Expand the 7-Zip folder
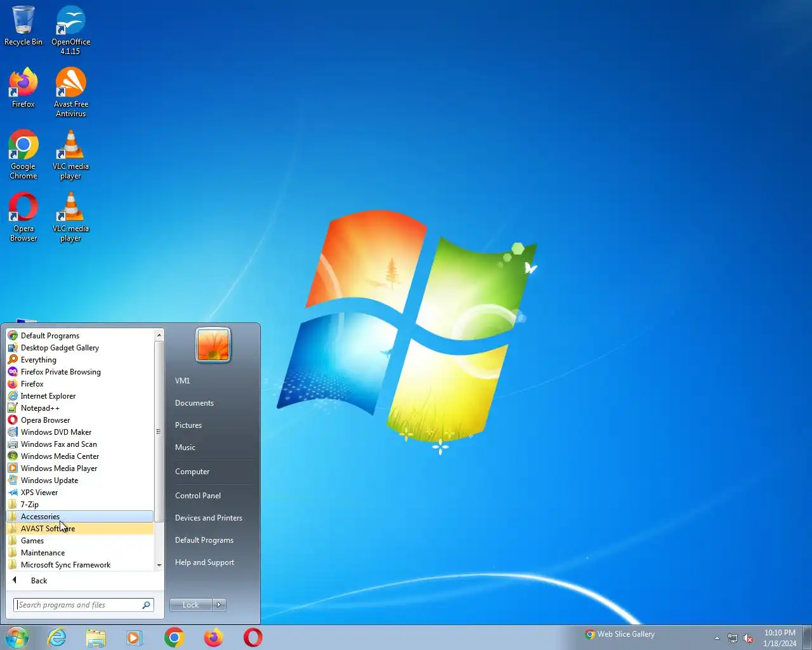 coord(80,504)
